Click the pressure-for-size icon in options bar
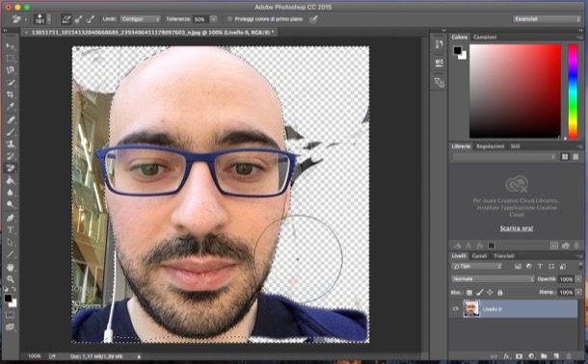 [x=313, y=19]
